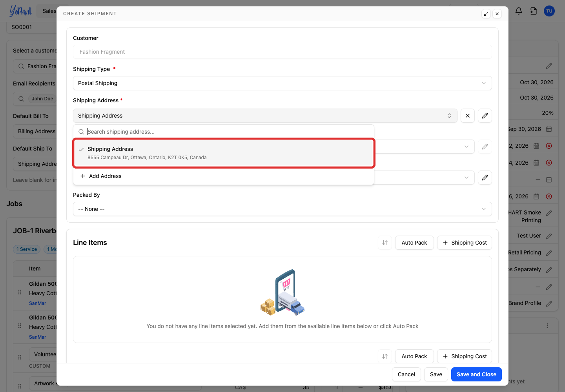Click the disabled Customer field Fashion Fragment
Screen dimensions: 565x392
282,52
